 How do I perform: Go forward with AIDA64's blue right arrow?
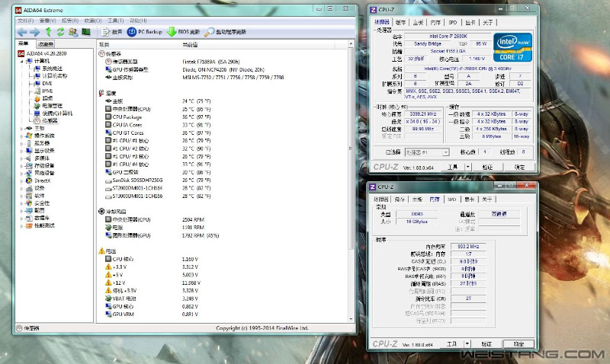click(34, 32)
